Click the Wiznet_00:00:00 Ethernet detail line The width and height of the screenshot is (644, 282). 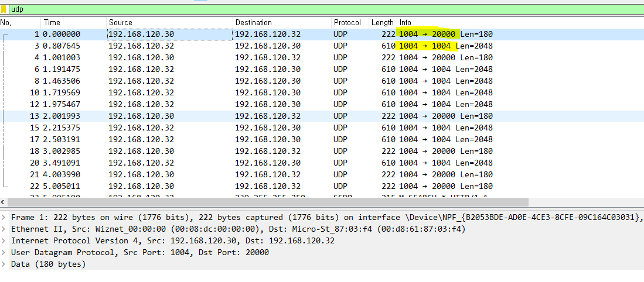(238, 229)
